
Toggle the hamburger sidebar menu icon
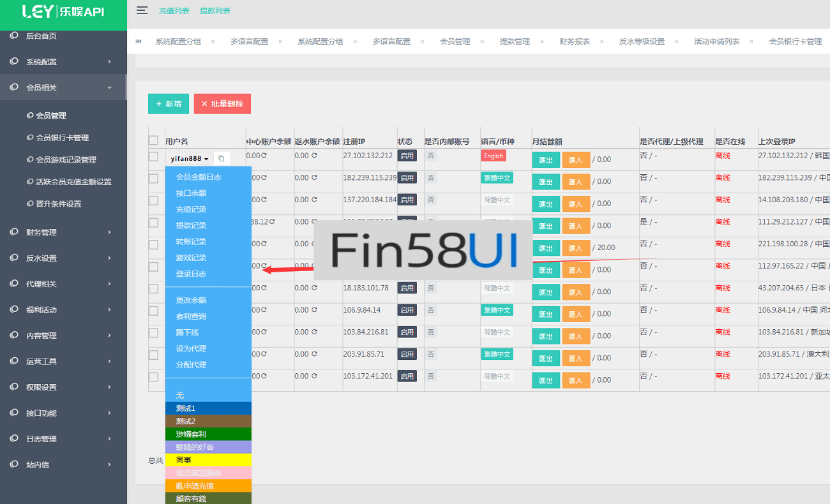[142, 10]
